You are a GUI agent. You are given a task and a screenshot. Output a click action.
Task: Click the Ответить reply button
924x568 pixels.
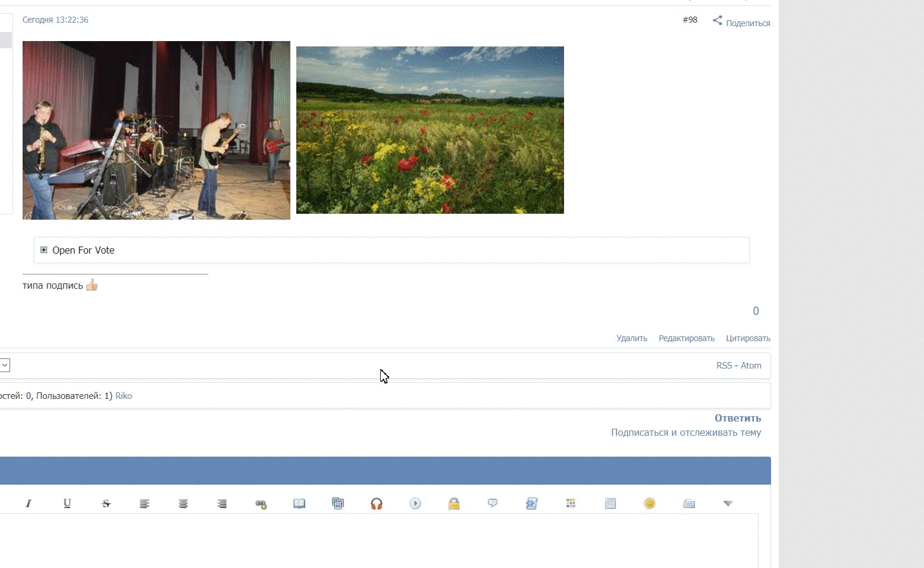[738, 418]
